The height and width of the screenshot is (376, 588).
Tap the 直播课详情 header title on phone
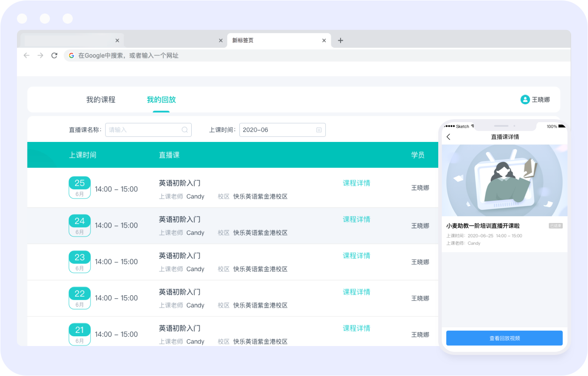[505, 137]
